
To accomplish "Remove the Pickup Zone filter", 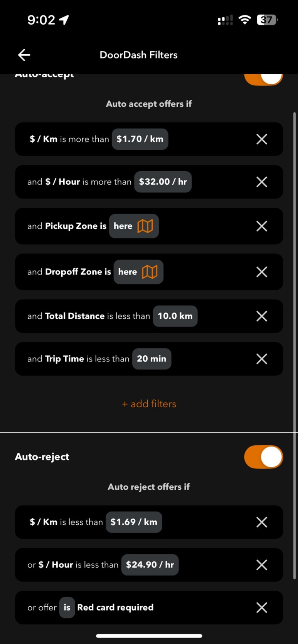I will (x=262, y=226).
